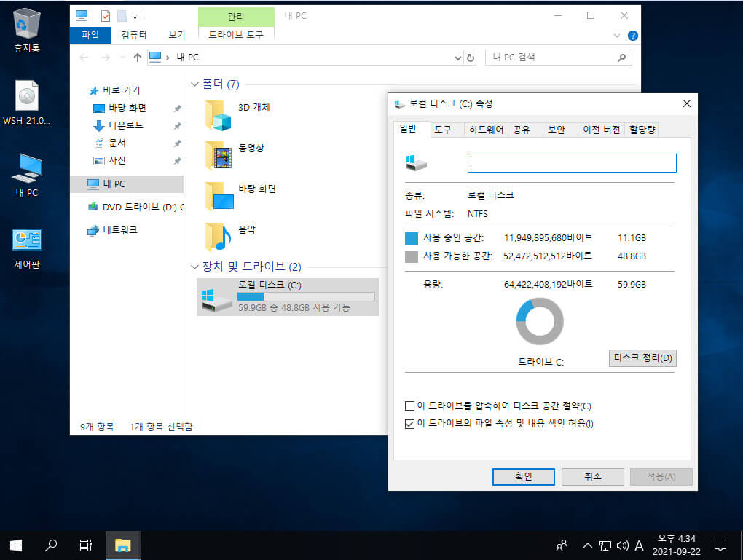This screenshot has width=743, height=560.
Task: Click the up-arrow navigation icon
Action: tap(138, 58)
